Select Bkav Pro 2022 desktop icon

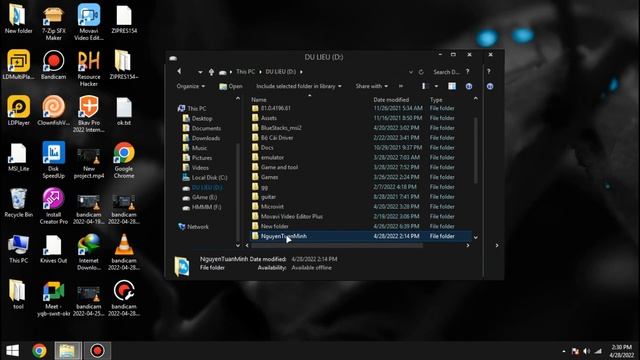click(89, 114)
